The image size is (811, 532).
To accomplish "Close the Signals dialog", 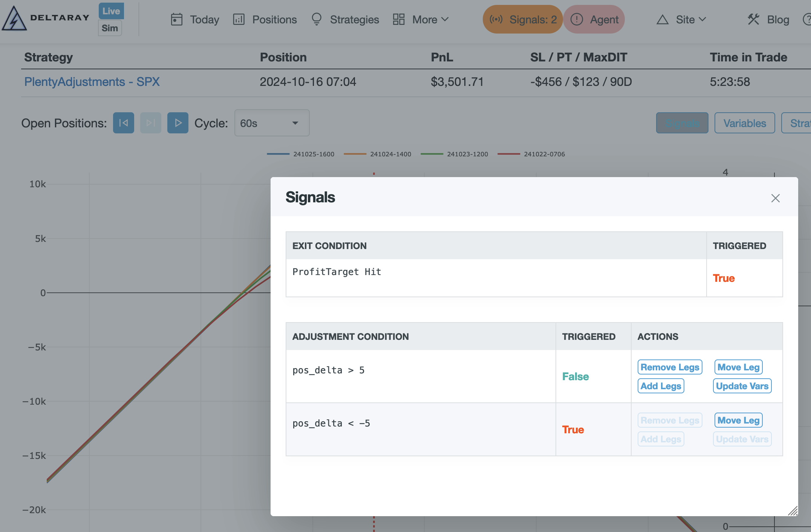I will pos(775,198).
